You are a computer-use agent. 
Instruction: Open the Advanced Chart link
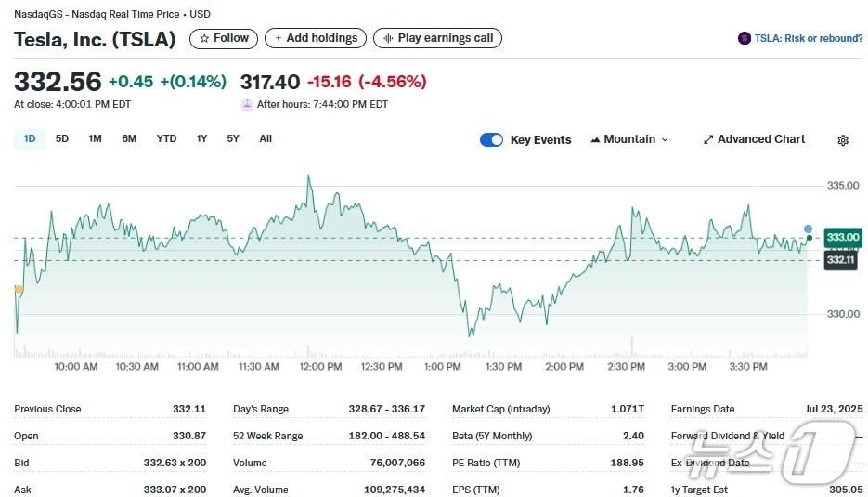(x=761, y=139)
